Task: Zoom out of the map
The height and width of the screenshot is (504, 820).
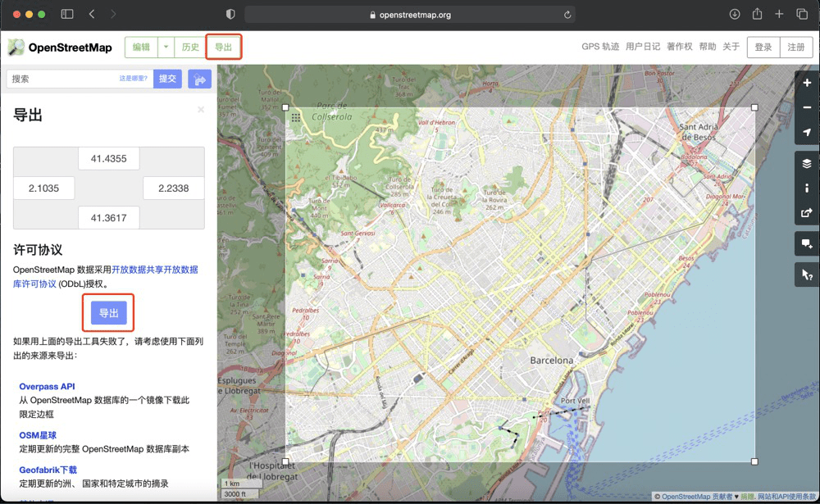Action: pyautogui.click(x=807, y=108)
